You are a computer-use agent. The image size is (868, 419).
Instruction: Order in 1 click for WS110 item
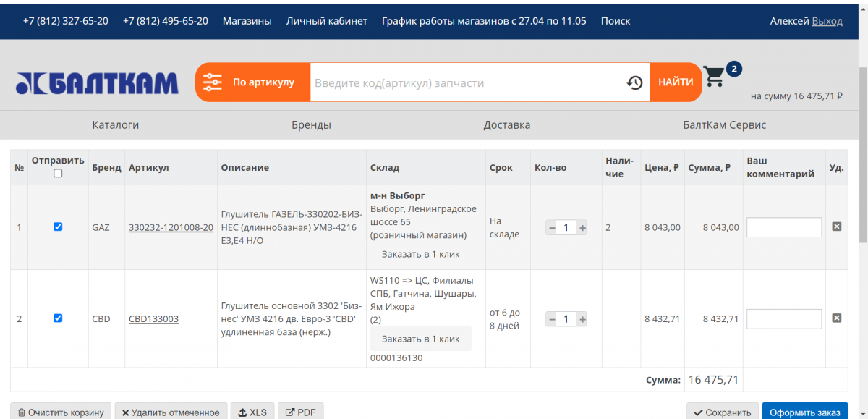pos(421,339)
